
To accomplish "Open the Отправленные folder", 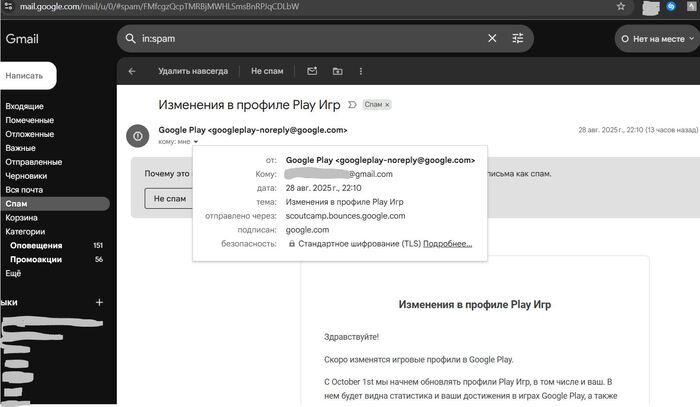I will tap(33, 162).
